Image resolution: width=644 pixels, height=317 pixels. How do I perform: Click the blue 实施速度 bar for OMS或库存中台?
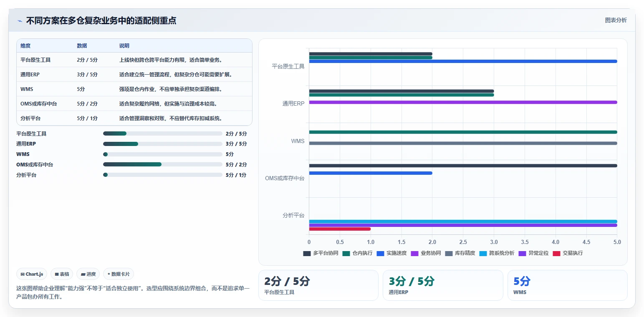coord(371,173)
